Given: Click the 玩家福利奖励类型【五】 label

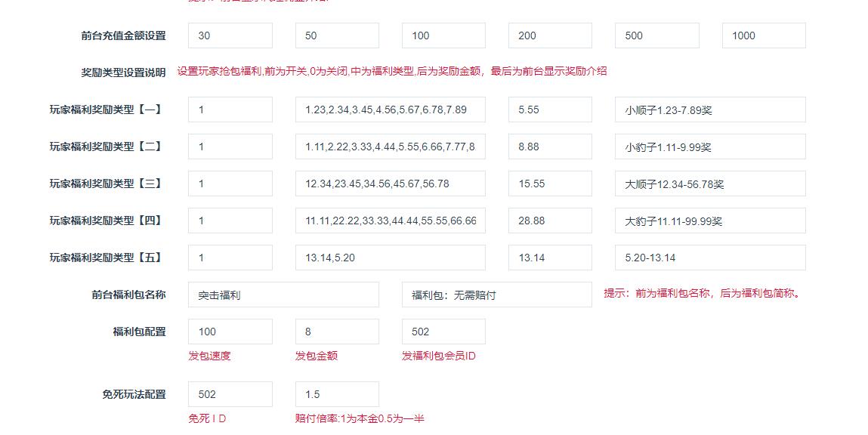Looking at the screenshot, I should [107, 258].
